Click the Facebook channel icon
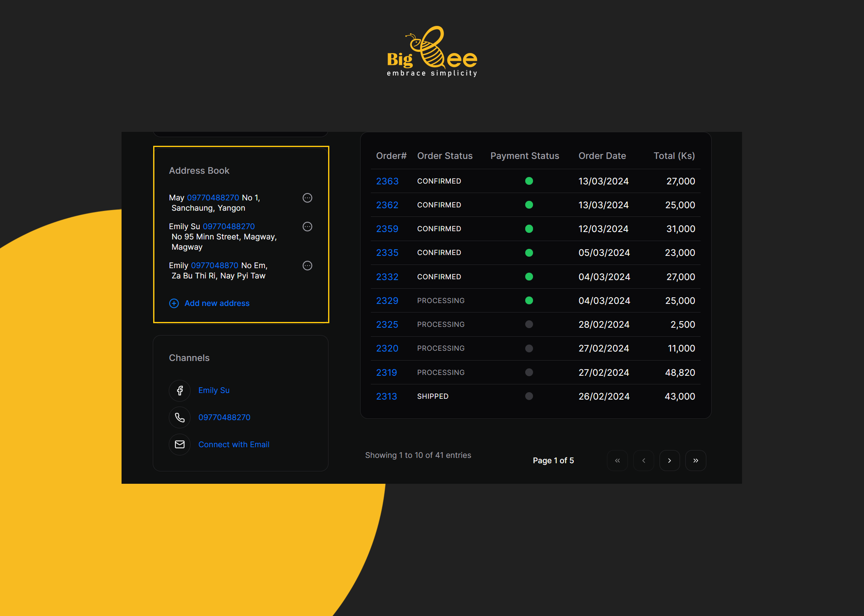864x616 pixels. click(x=179, y=391)
